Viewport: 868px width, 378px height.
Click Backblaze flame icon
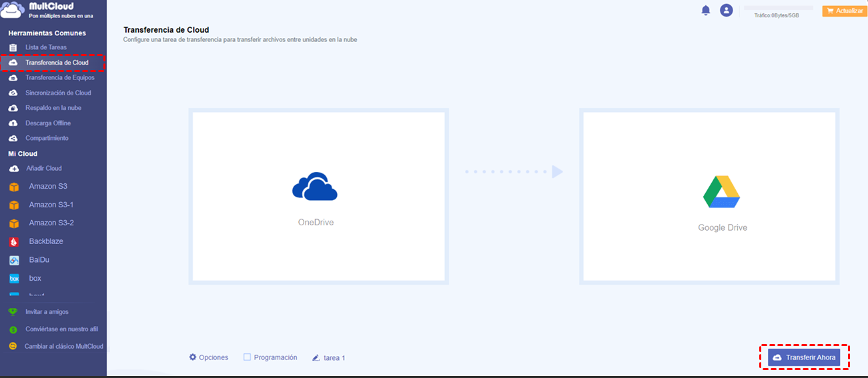click(14, 242)
